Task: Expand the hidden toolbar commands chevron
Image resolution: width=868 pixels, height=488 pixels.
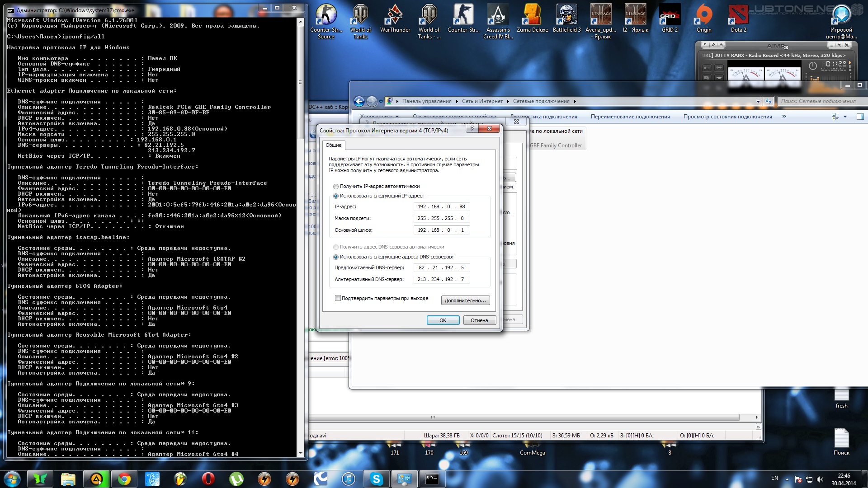Action: click(784, 117)
